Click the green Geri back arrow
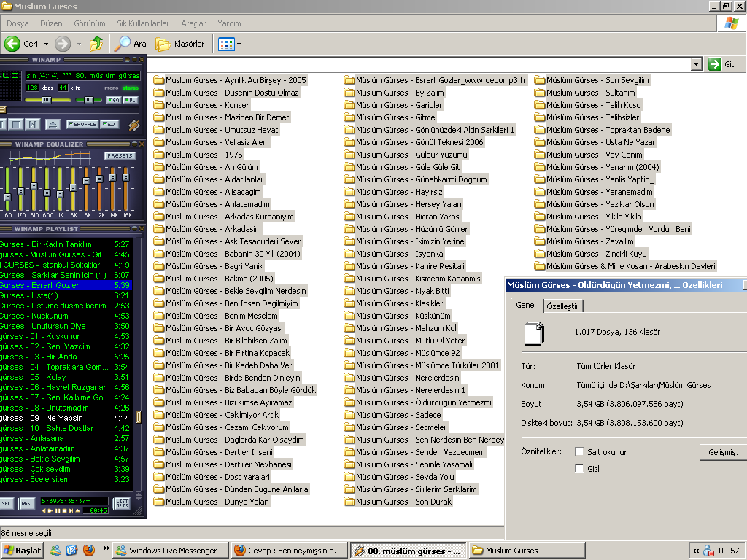The height and width of the screenshot is (560, 747). (x=12, y=44)
